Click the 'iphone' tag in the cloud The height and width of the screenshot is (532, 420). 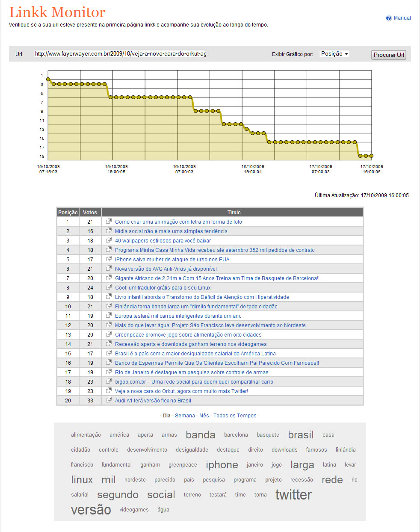coord(222,465)
